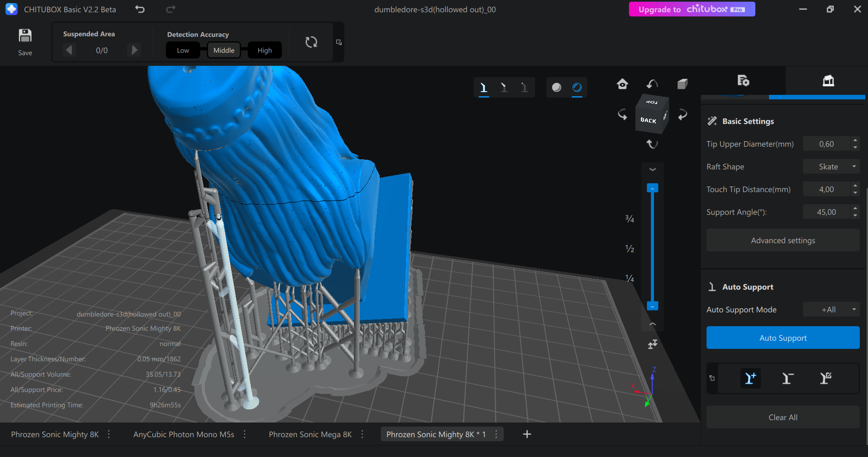The image size is (868, 457).
Task: Click Clear All supports button
Action: tap(783, 417)
